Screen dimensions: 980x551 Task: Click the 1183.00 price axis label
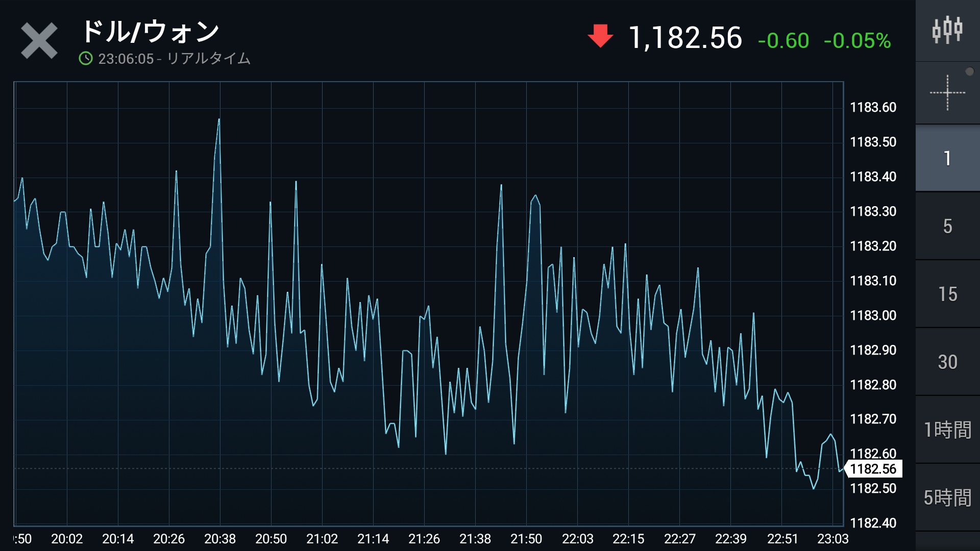tap(873, 315)
